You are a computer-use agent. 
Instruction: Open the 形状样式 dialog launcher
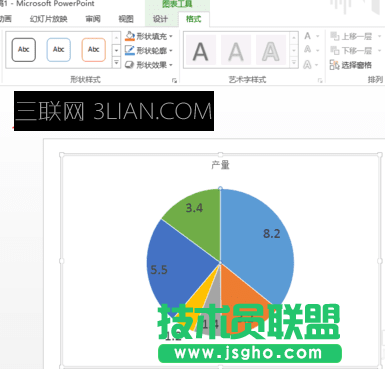point(174,80)
